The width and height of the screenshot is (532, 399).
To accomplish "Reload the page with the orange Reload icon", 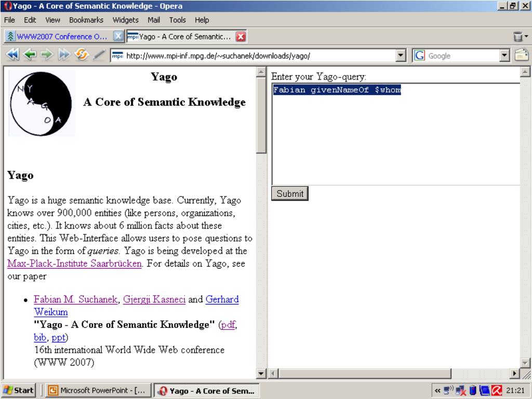I will pyautogui.click(x=82, y=54).
